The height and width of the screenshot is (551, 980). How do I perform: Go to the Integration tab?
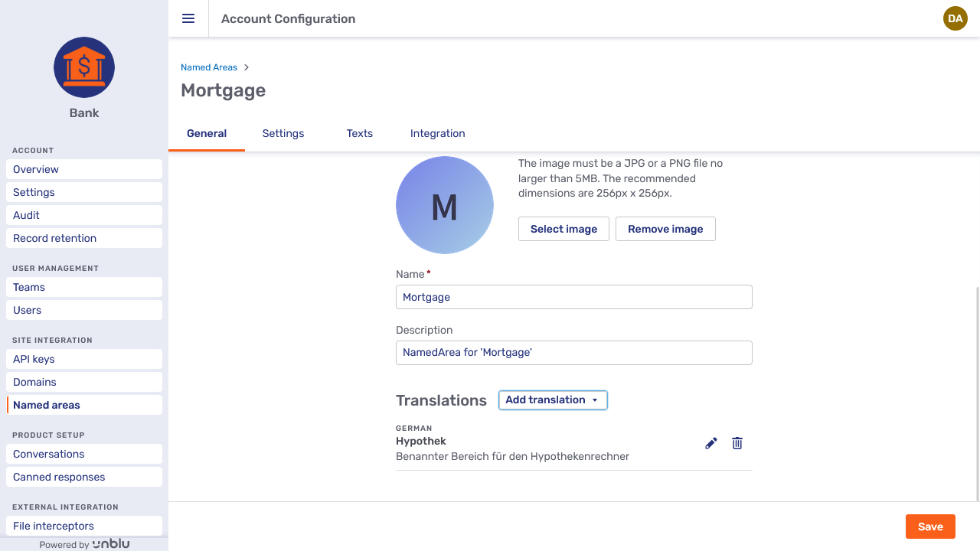click(x=437, y=133)
